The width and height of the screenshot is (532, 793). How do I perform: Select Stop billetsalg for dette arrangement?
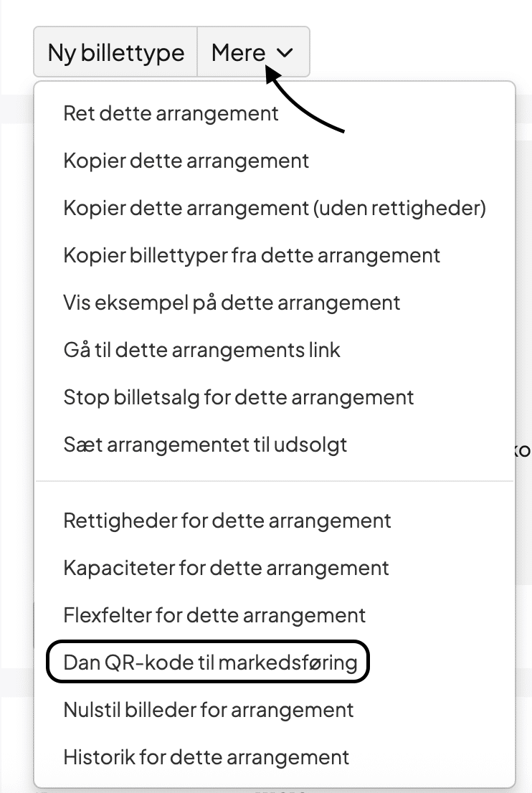tap(239, 397)
